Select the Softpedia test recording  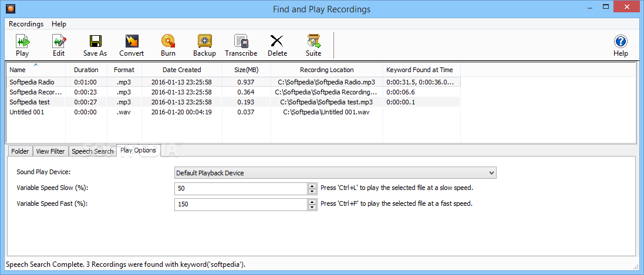coord(233,102)
